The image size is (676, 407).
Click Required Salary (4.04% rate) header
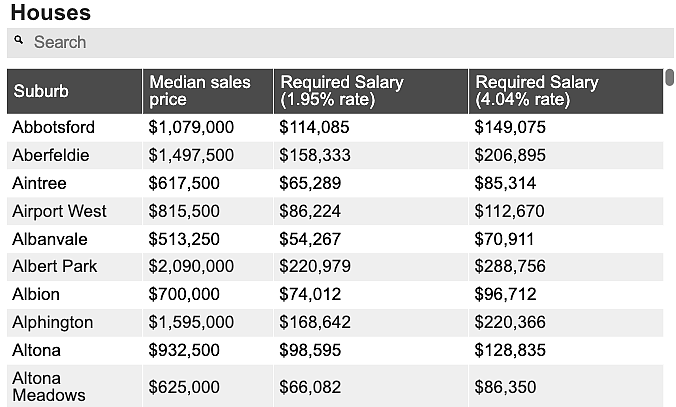pos(566,91)
